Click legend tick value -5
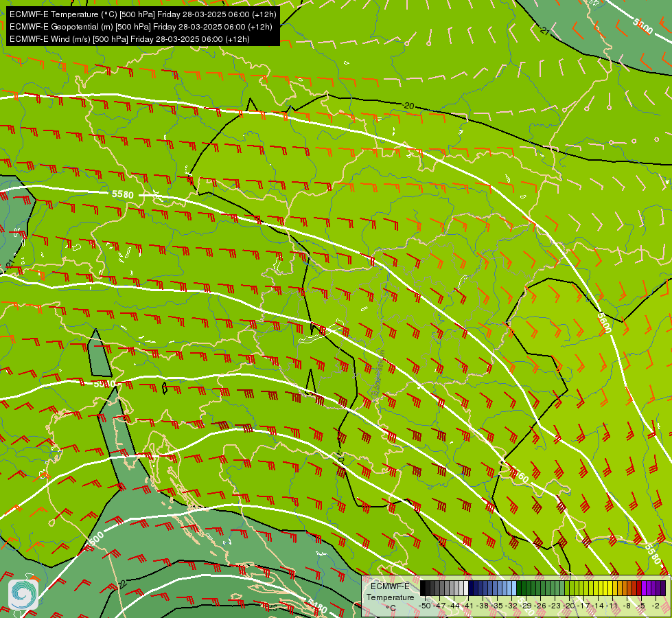Screen dimensions: 672x618 click(640, 606)
